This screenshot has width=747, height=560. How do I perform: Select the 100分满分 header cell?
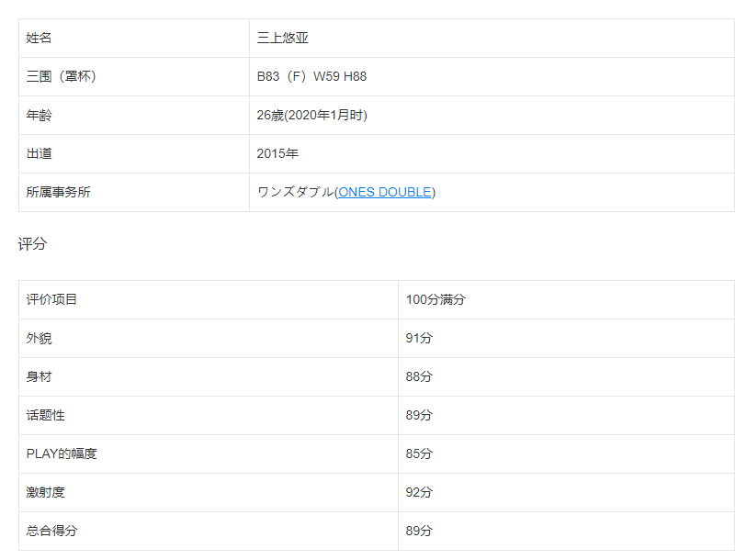(436, 299)
